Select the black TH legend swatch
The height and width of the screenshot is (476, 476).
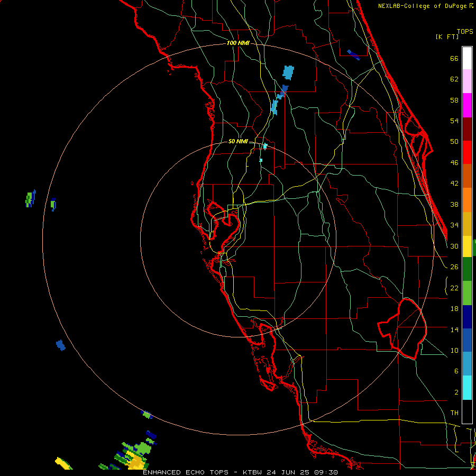click(467, 411)
